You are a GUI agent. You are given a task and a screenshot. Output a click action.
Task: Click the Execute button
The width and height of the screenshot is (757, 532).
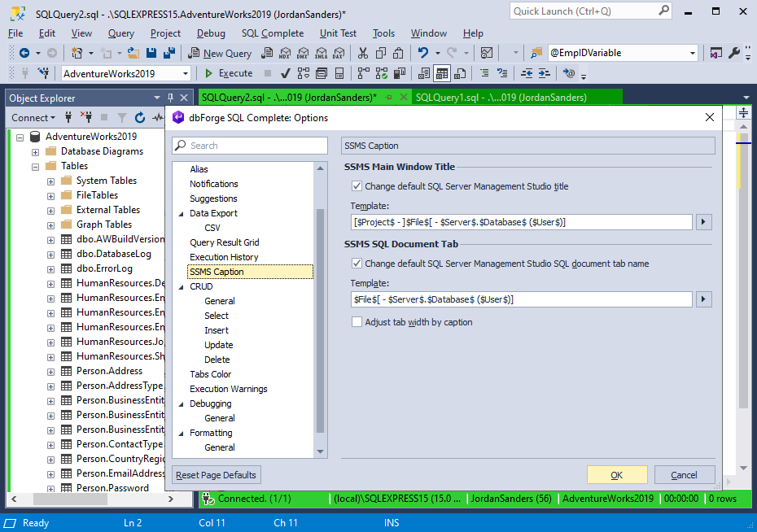[229, 73]
